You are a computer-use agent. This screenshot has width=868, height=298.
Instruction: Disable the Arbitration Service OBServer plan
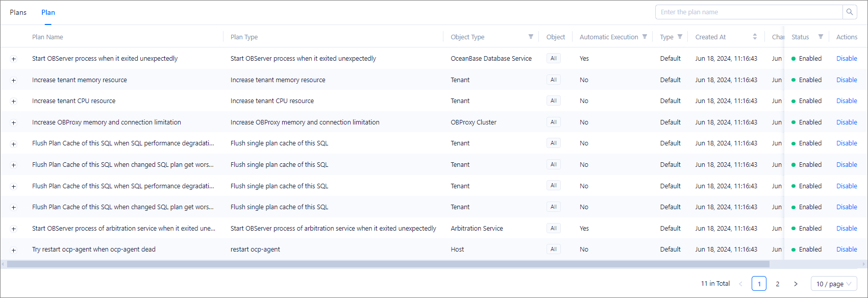[x=847, y=229]
